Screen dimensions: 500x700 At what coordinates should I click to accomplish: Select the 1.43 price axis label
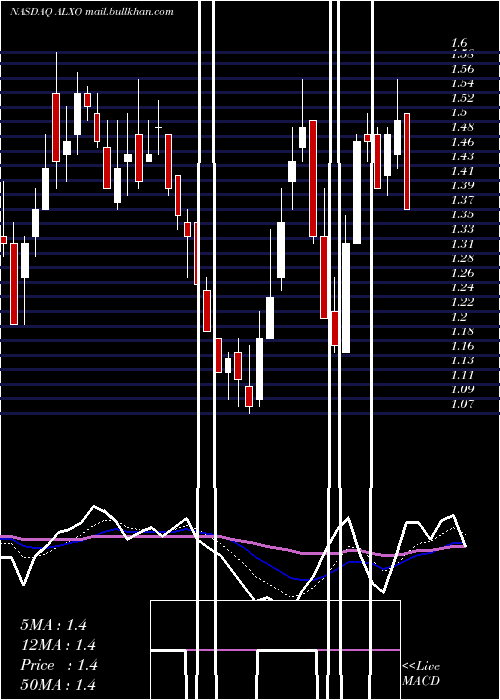tap(462, 156)
